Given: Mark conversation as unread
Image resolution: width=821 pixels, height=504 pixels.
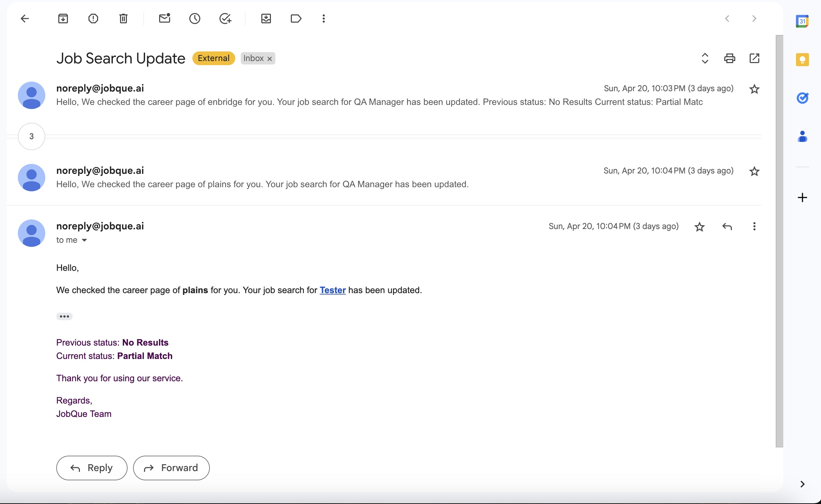Looking at the screenshot, I should tap(165, 19).
